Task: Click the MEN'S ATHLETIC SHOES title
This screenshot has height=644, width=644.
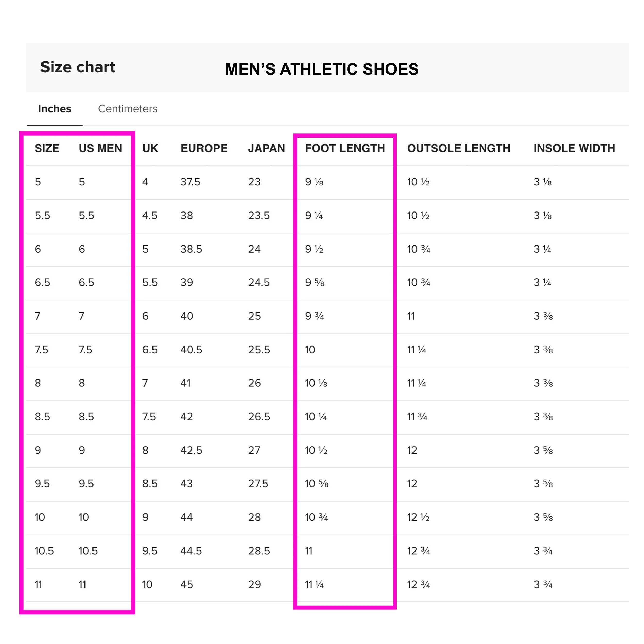Action: pos(322,69)
